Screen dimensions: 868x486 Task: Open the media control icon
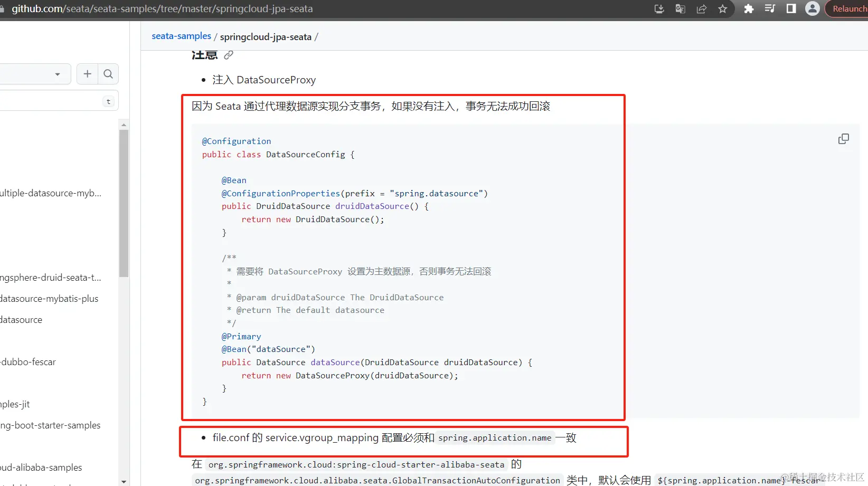(770, 9)
